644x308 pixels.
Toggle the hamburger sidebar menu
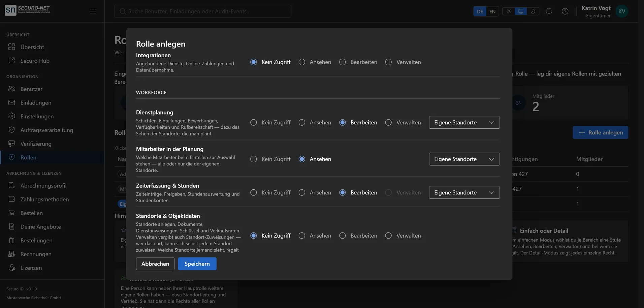pyautogui.click(x=93, y=11)
